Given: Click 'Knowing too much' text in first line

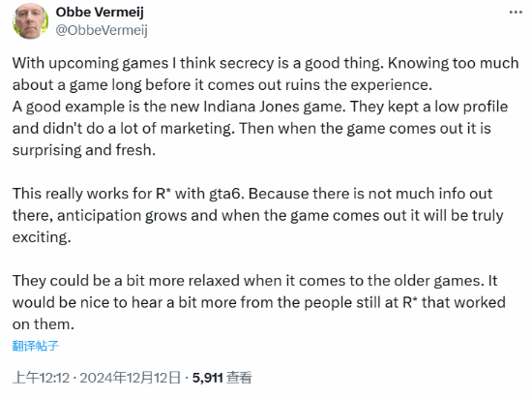Looking at the screenshot, I should tap(454, 63).
